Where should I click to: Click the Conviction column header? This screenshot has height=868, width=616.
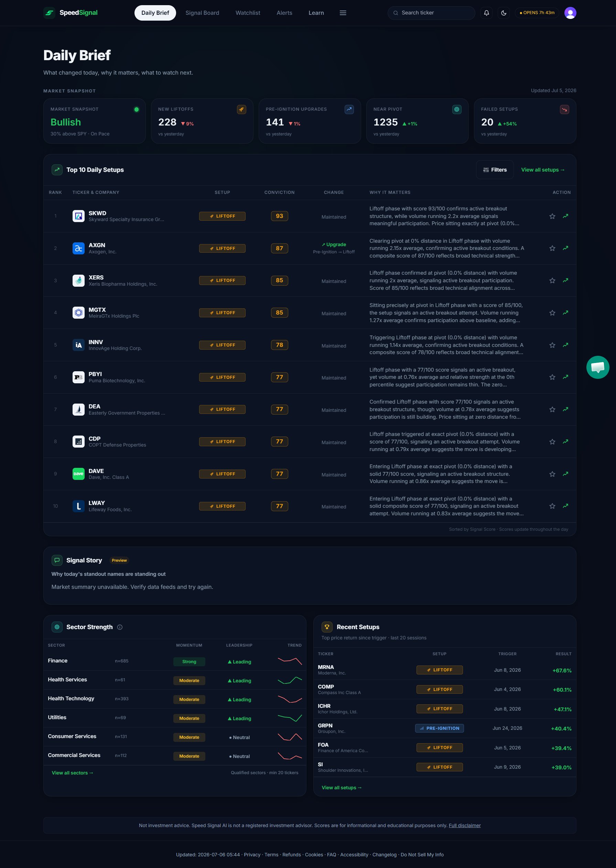[x=279, y=193]
